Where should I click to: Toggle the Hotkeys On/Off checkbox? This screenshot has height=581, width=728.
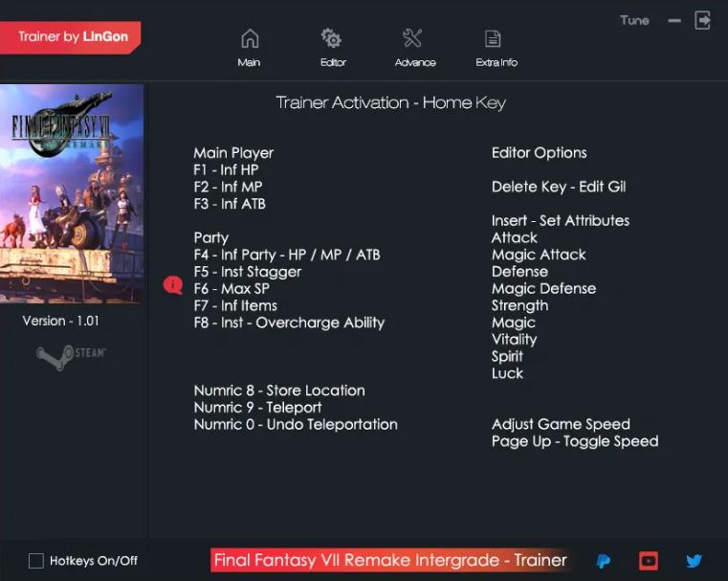(x=36, y=561)
